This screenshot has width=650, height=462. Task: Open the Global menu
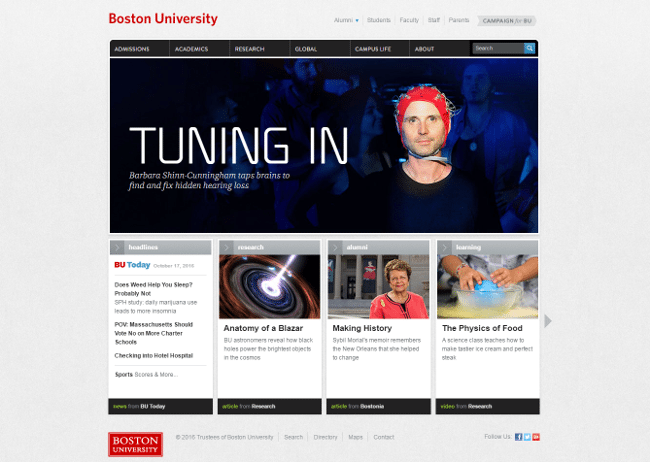[306, 49]
